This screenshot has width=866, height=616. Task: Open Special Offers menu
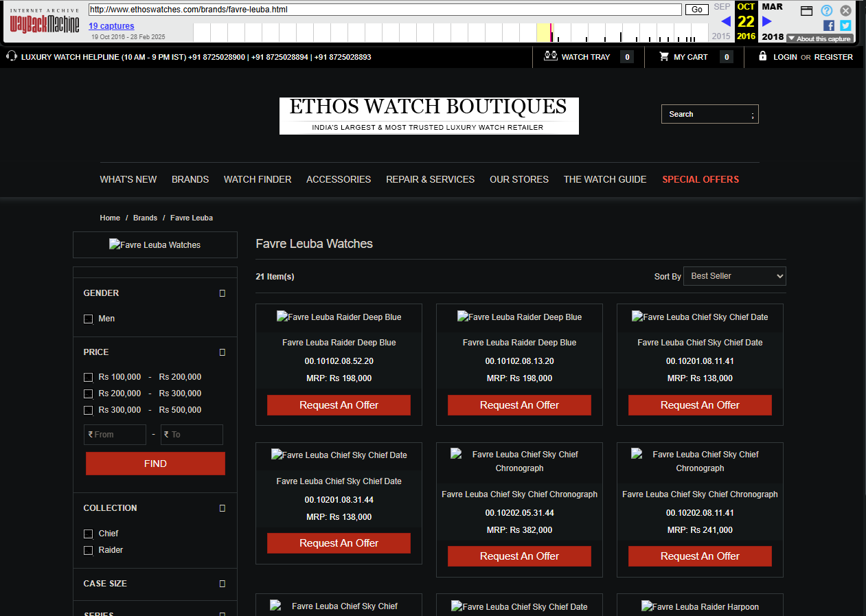[700, 179]
